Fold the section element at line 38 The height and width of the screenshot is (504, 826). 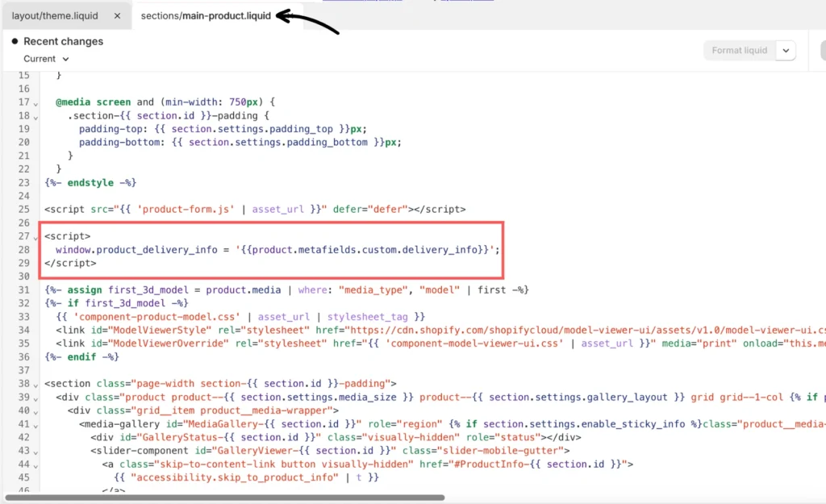point(36,384)
